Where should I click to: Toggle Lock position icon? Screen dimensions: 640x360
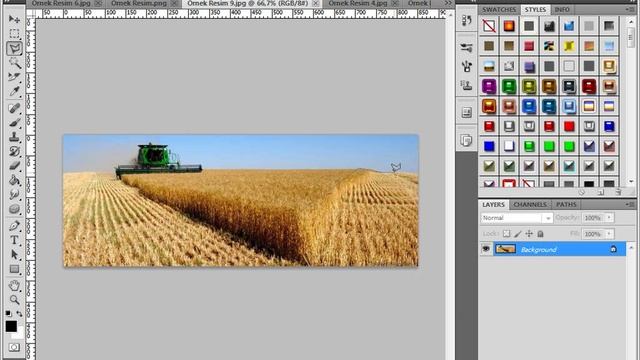(529, 234)
